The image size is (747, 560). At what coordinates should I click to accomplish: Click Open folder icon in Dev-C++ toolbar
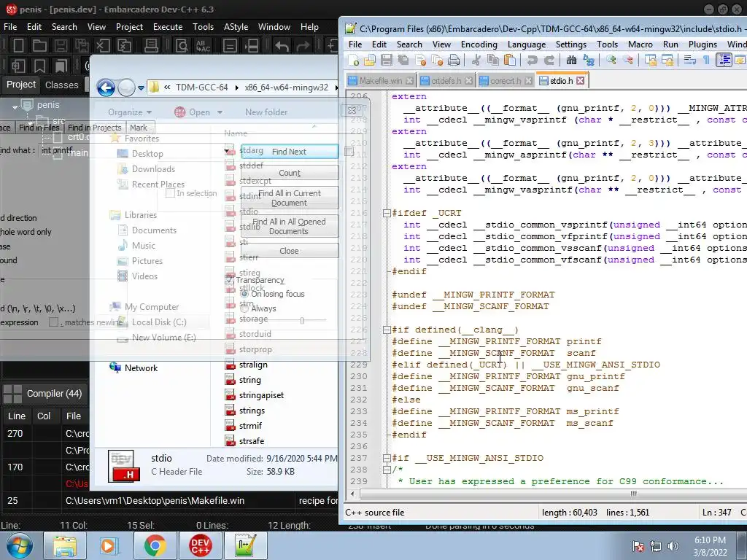(39, 46)
